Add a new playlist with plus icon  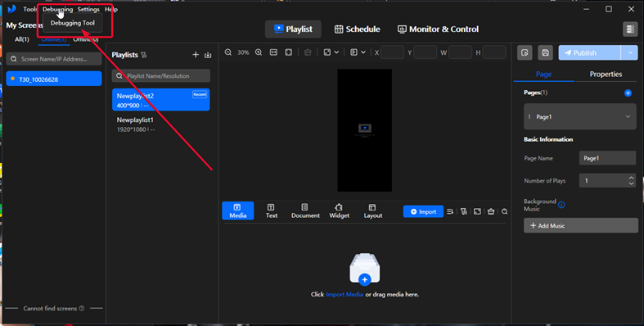[196, 55]
